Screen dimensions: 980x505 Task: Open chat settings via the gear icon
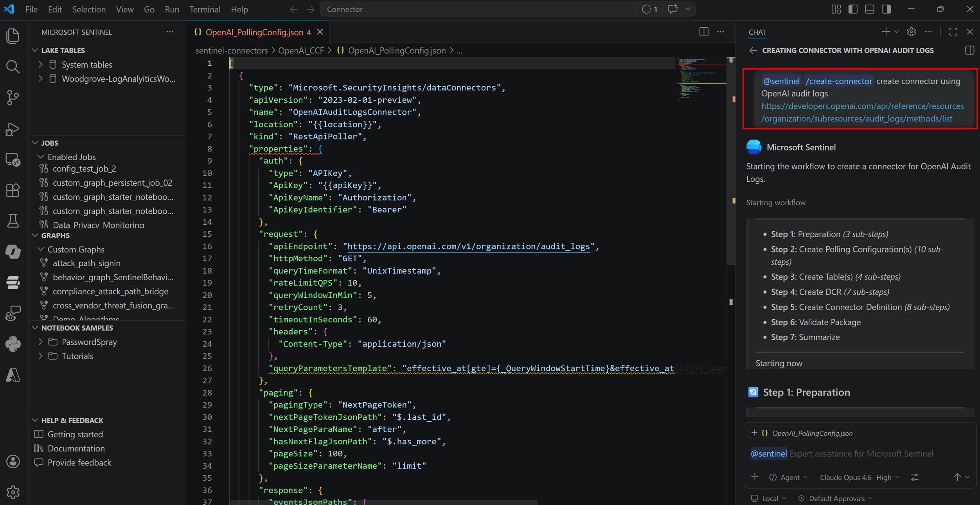912,32
